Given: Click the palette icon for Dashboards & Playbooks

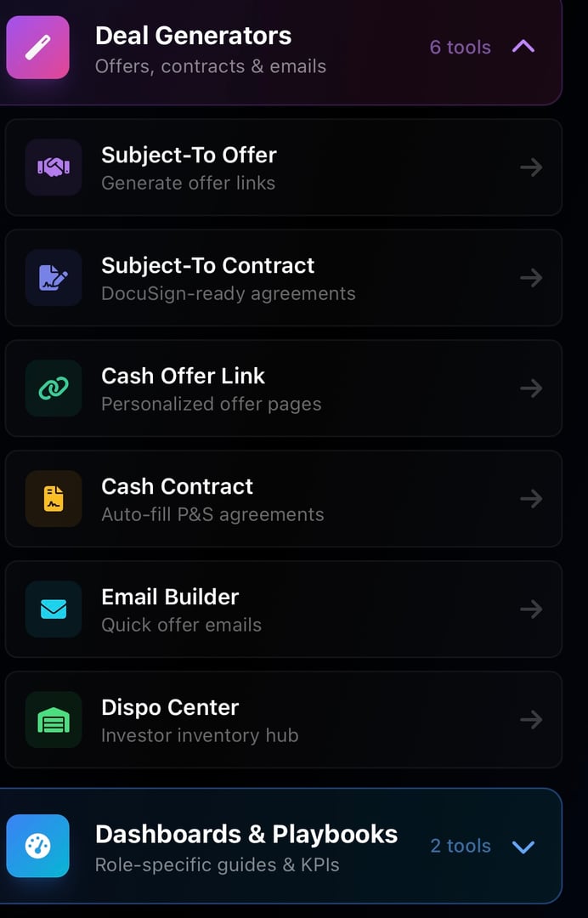Looking at the screenshot, I should point(37,847).
